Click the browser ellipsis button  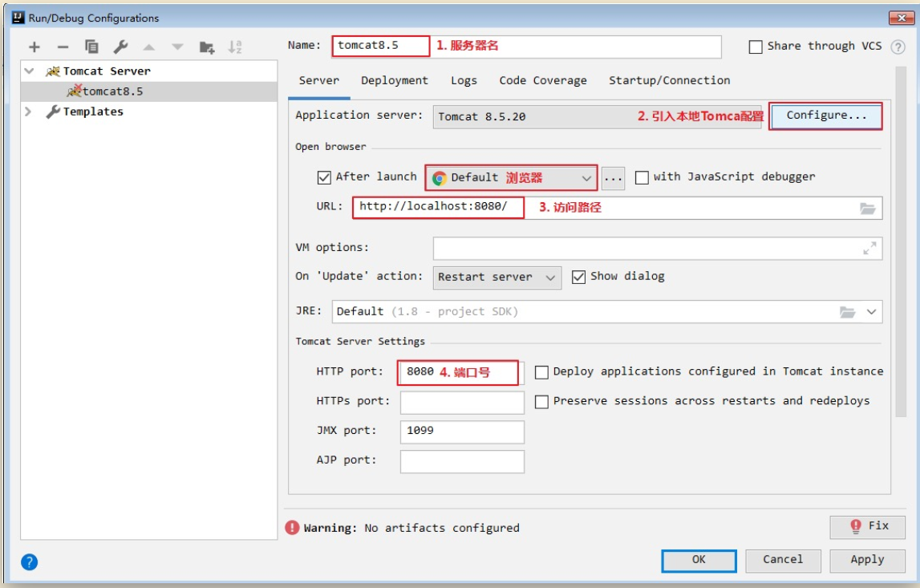(x=613, y=178)
